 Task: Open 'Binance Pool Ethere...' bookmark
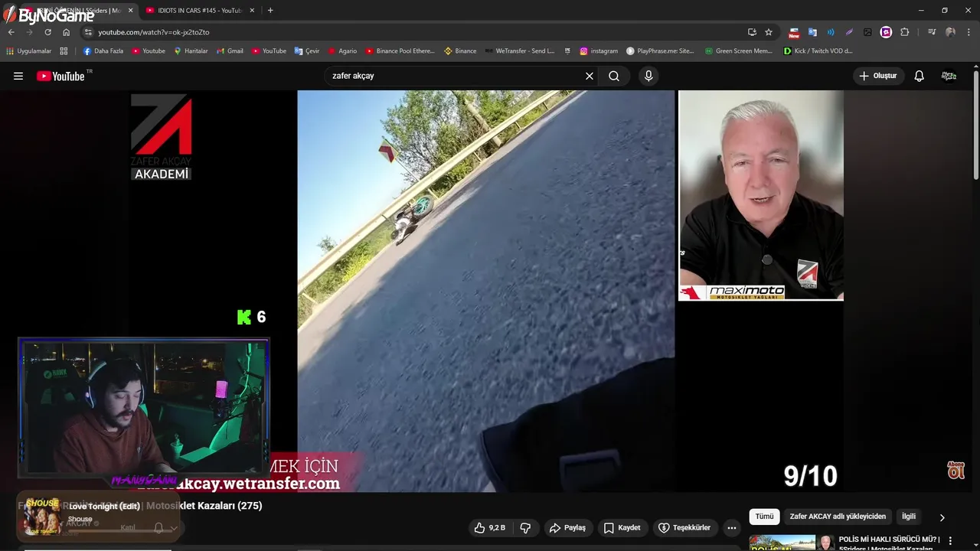tap(400, 51)
